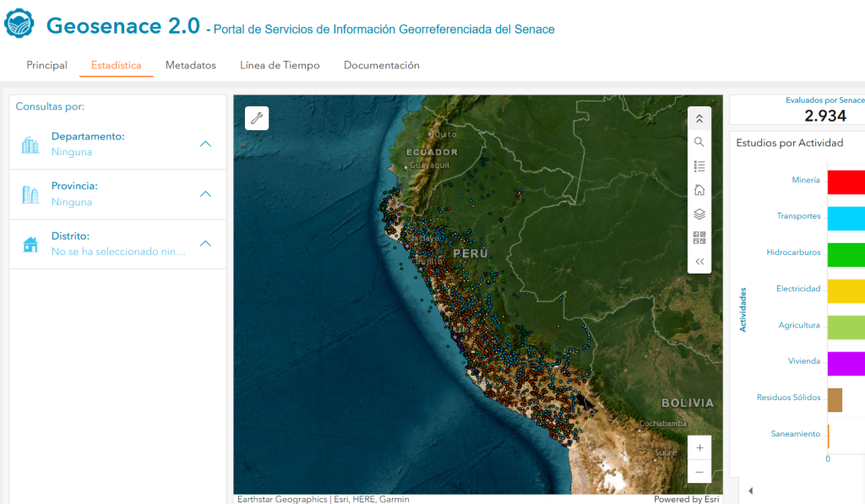Click the Transportes chart label
The width and height of the screenshot is (865, 504).
799,215
